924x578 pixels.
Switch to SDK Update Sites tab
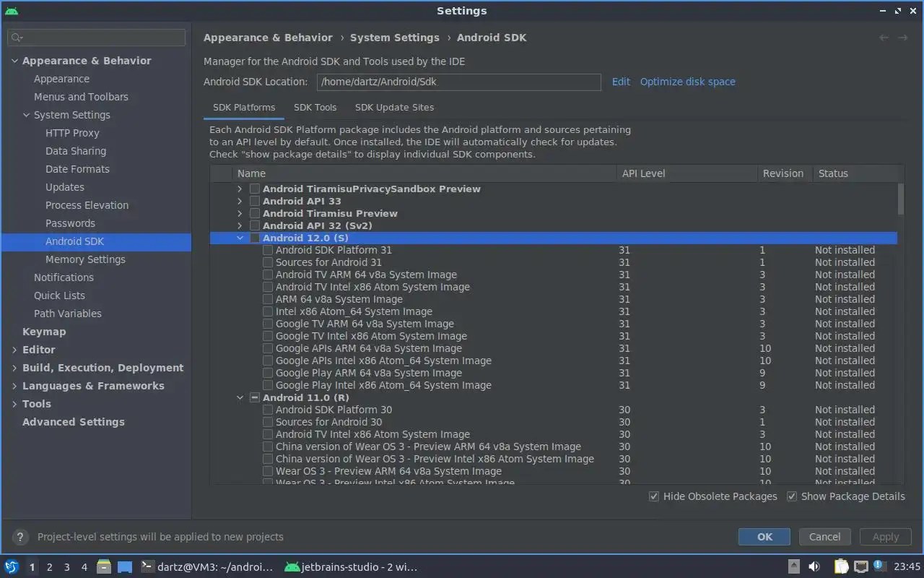point(394,107)
